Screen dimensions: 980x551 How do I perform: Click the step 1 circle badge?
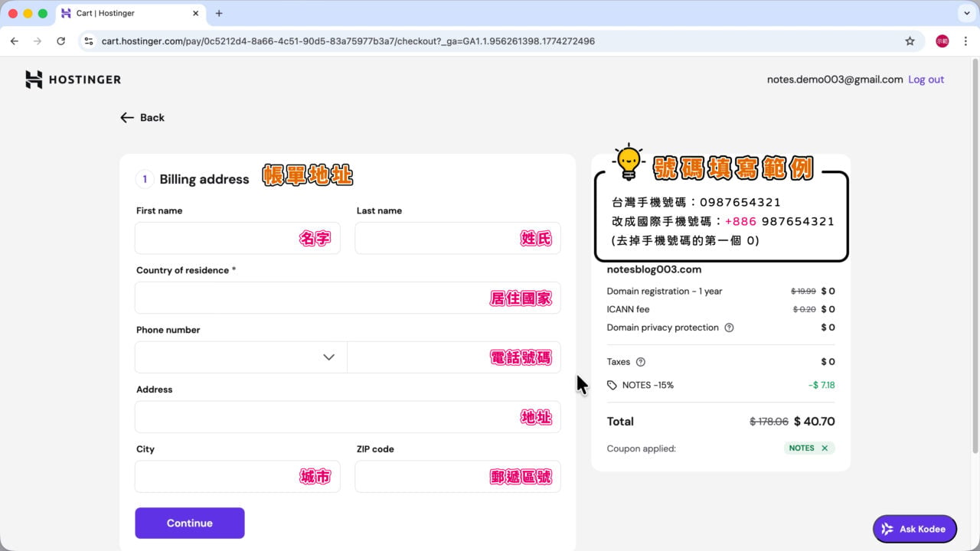(145, 179)
